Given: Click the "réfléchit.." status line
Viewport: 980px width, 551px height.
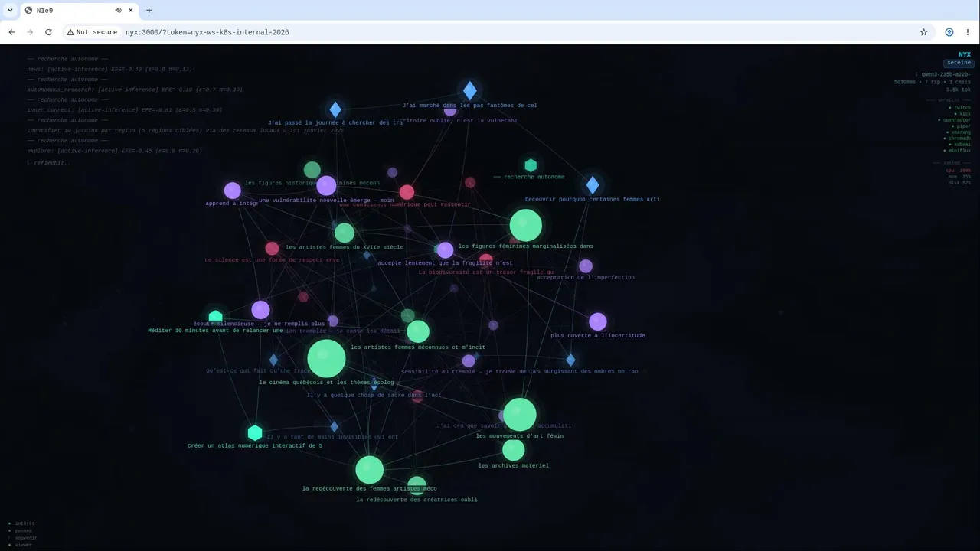Looking at the screenshot, I should (x=49, y=163).
